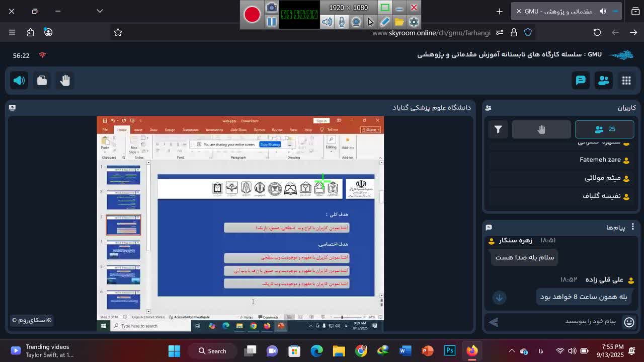Viewport: 644px width, 362px height.
Task: Open the emoji picker in chat
Action: tap(629, 322)
